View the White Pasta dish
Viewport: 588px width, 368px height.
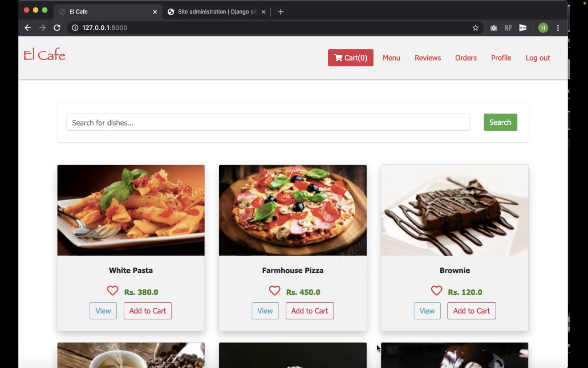pyautogui.click(x=103, y=311)
